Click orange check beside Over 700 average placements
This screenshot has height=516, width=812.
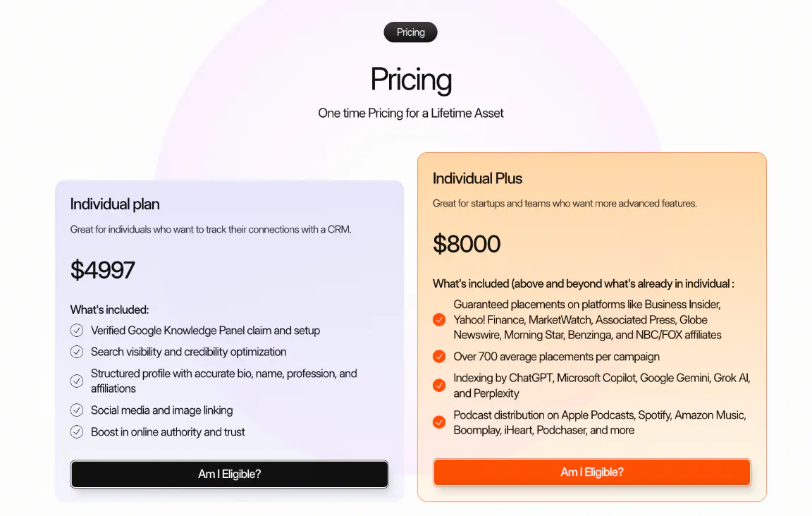coord(439,357)
